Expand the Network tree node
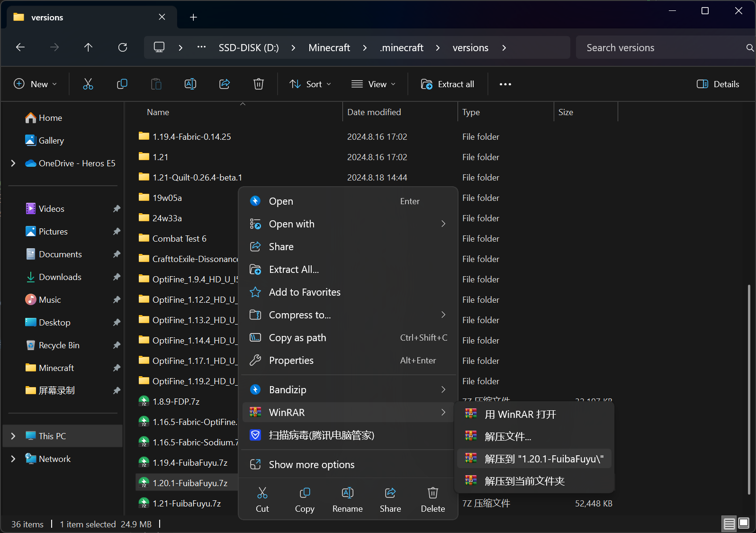Screen dimensions: 756x533 pos(13,459)
